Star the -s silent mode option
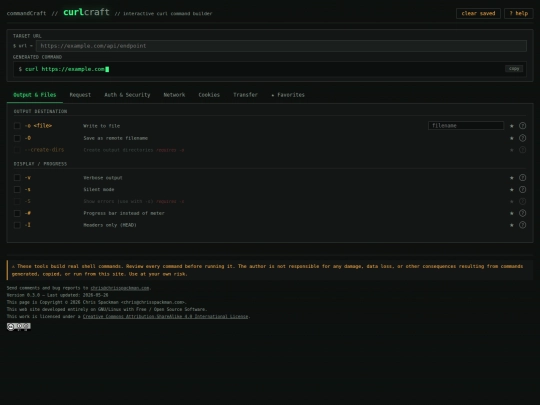The width and height of the screenshot is (540, 405). 511,190
